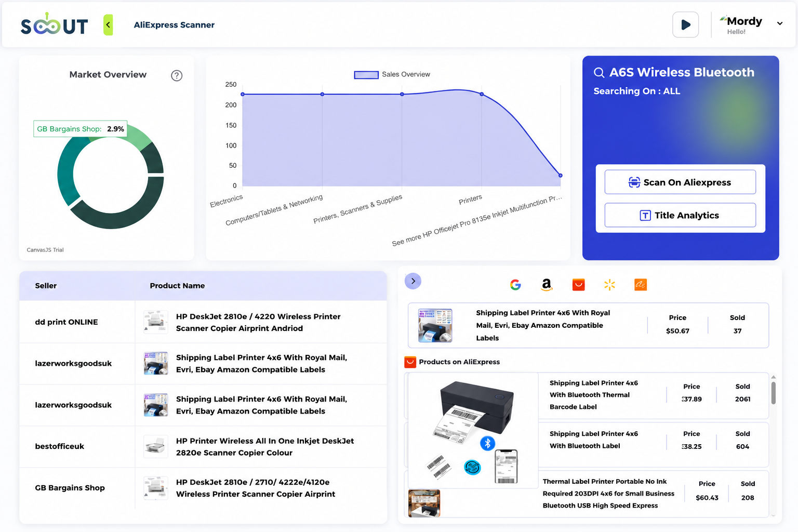This screenshot has height=532, width=798.
Task: Click the Printers data point on sales chart
Action: pos(482,94)
